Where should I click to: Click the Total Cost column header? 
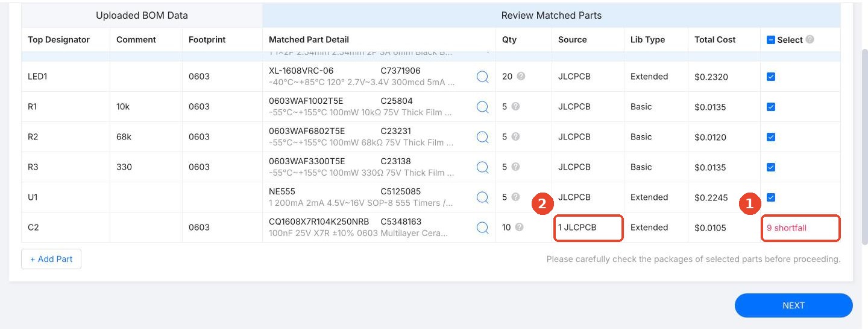click(x=715, y=40)
